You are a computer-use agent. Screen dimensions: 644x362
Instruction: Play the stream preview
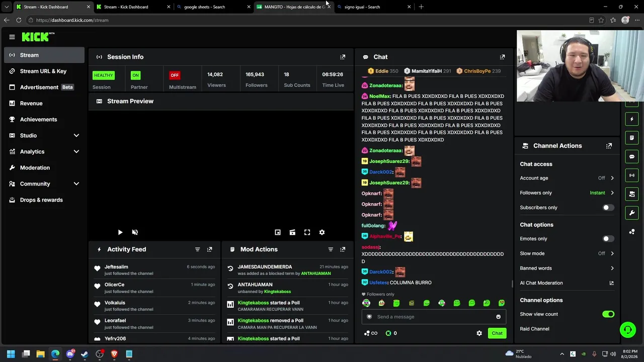coord(120,232)
